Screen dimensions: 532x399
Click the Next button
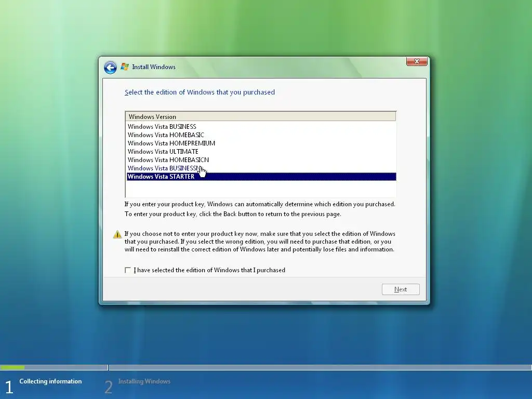pos(401,289)
